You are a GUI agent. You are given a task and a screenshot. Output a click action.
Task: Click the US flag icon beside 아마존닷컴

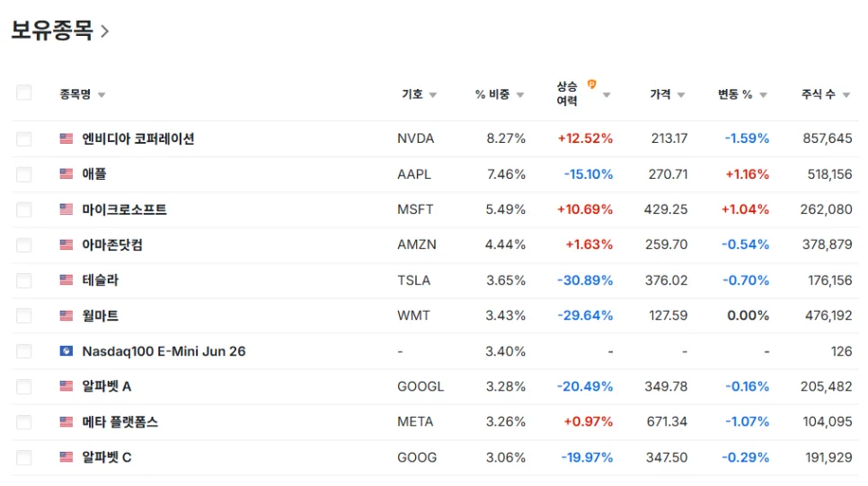point(66,244)
